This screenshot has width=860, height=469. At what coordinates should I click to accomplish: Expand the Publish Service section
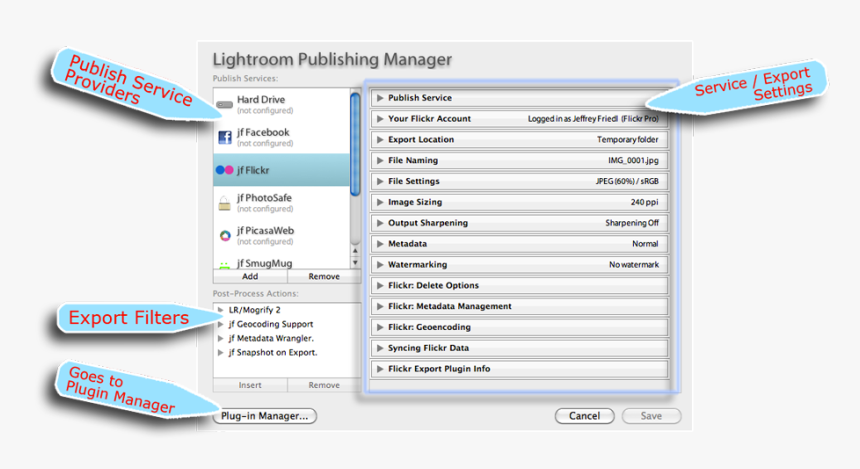coord(380,98)
